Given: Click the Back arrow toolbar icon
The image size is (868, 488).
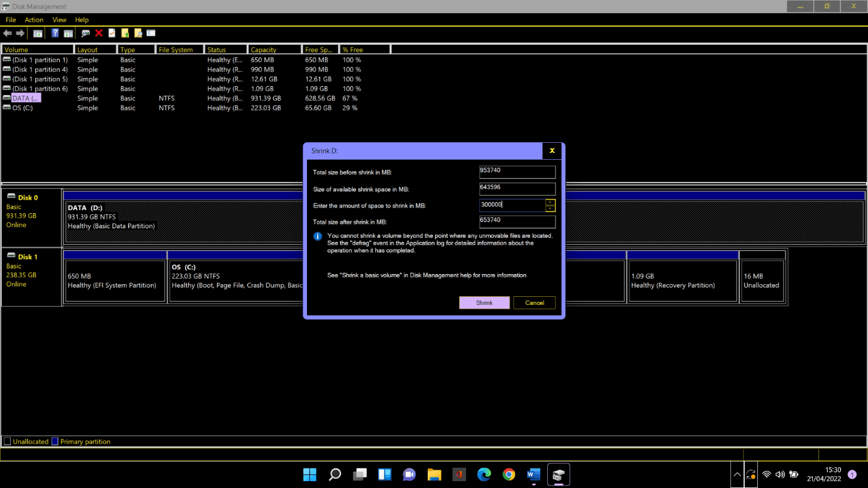Looking at the screenshot, I should 8,33.
